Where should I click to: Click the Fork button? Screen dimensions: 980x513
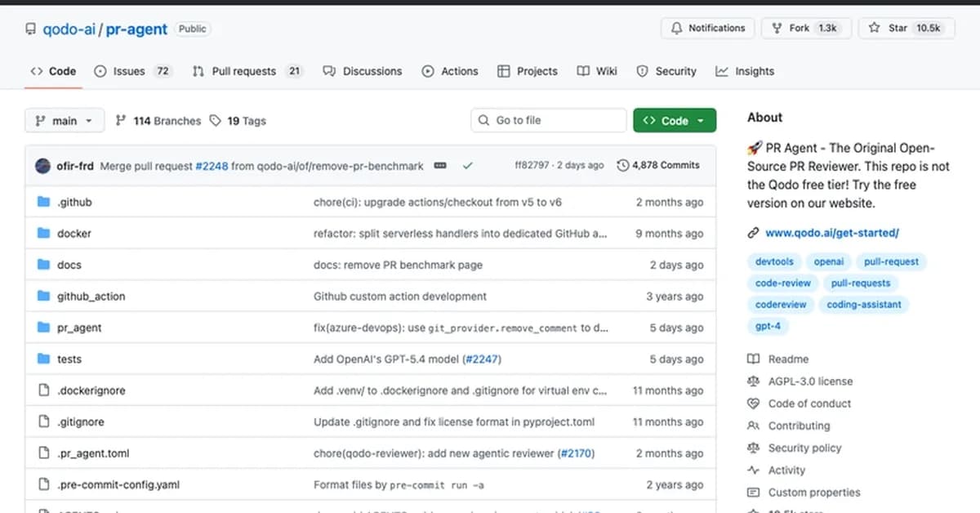[804, 27]
